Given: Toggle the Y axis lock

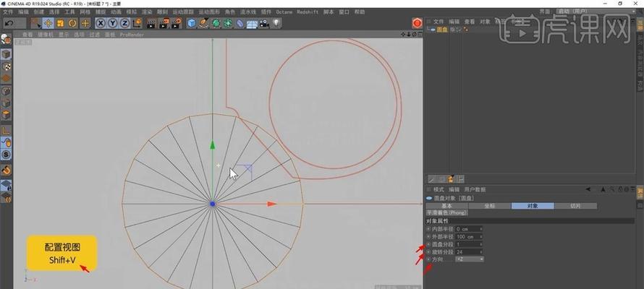Looking at the screenshot, I should pos(113,23).
